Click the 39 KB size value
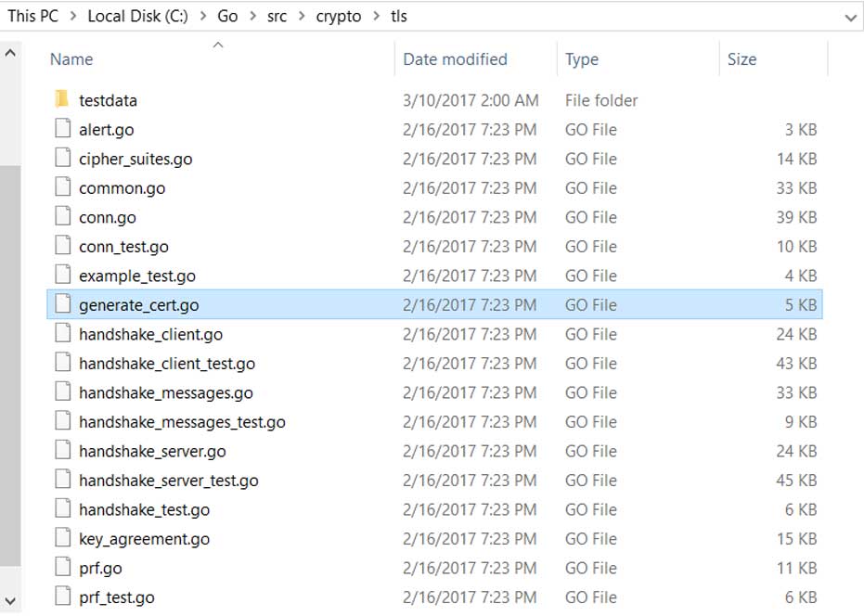Viewport: 864px width, 616px height. coord(796,218)
